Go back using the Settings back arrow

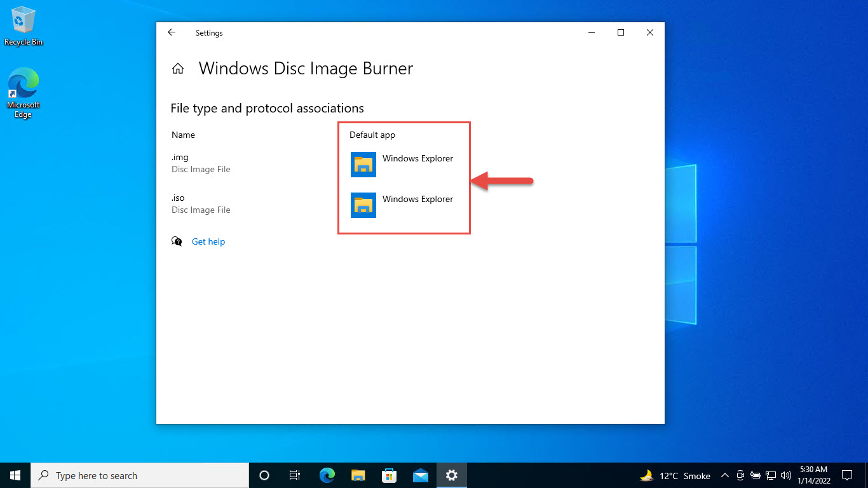[172, 32]
